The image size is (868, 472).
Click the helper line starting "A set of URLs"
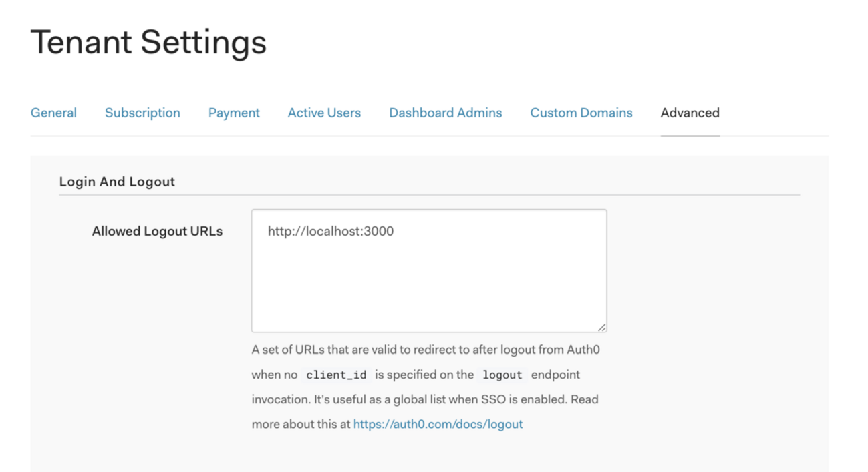(x=421, y=350)
